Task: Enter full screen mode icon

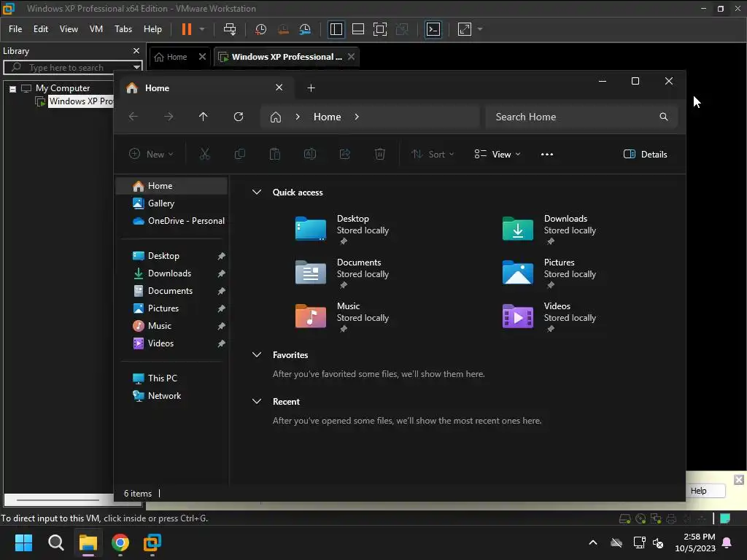Action: [379, 29]
